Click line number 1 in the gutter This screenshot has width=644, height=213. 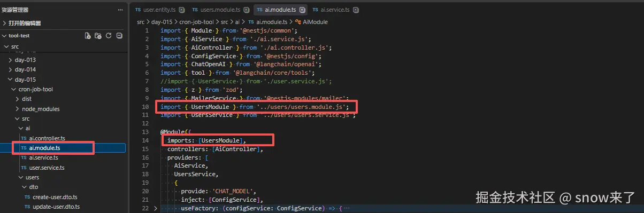147,30
